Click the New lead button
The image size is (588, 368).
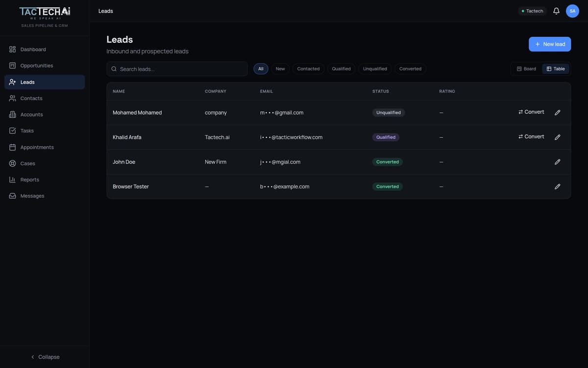coord(550,44)
